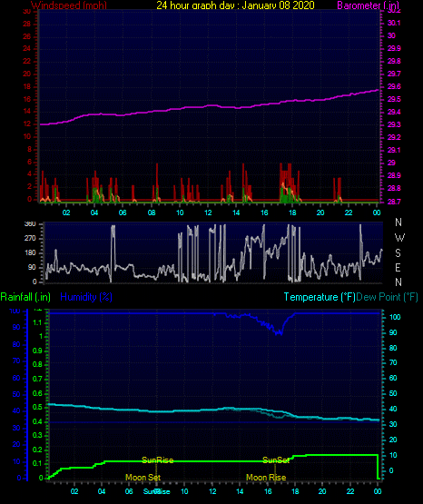
Task: Click the 360 wind direction scale value
Action: pyautogui.click(x=30, y=224)
